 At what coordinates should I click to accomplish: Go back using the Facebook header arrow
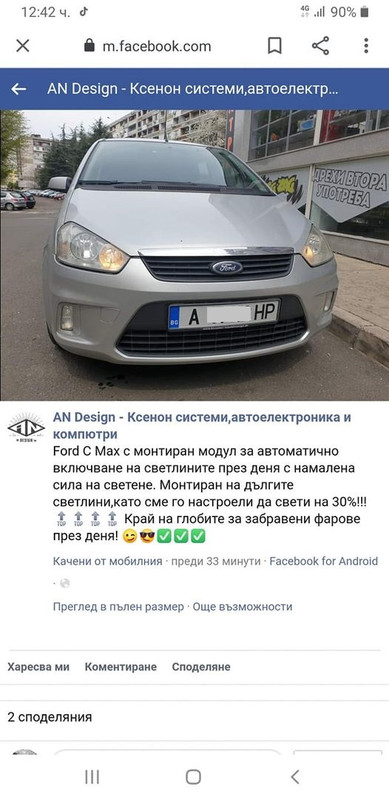click(x=19, y=89)
